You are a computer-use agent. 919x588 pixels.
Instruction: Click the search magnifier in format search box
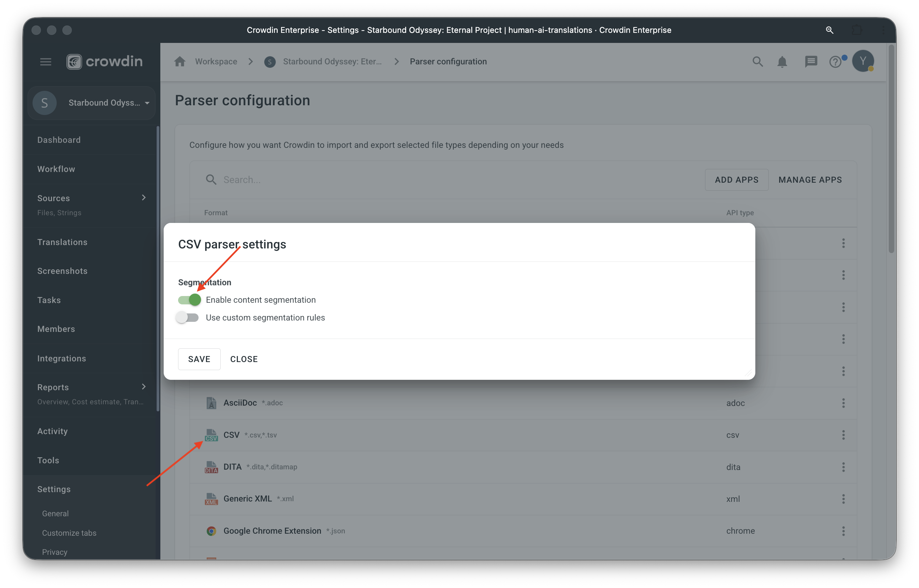coord(211,179)
